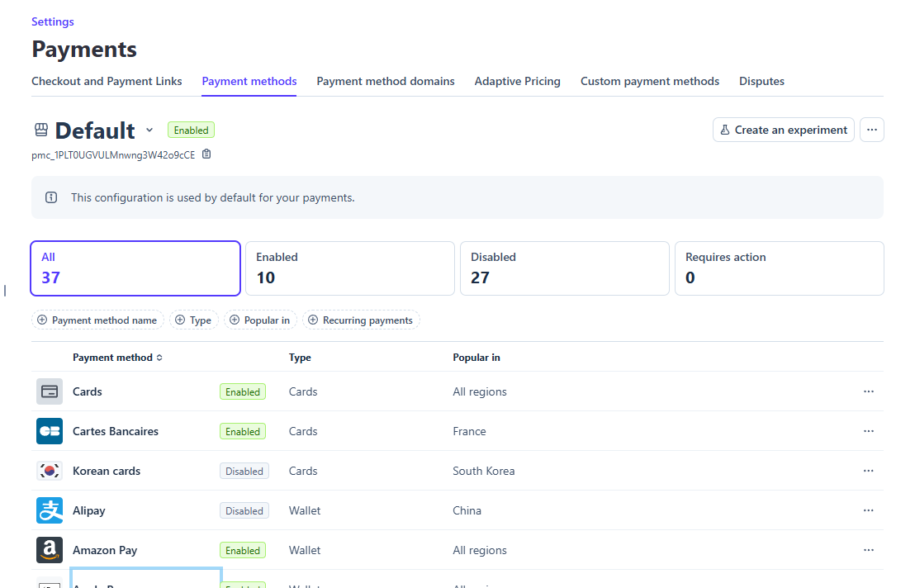Click the Create an experiment button
The height and width of the screenshot is (588, 915).
click(784, 130)
